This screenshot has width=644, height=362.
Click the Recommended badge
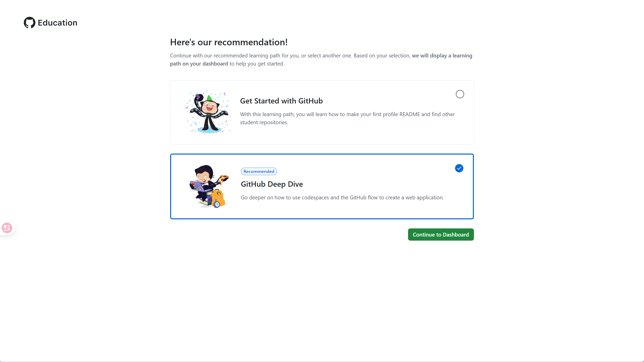pos(259,172)
